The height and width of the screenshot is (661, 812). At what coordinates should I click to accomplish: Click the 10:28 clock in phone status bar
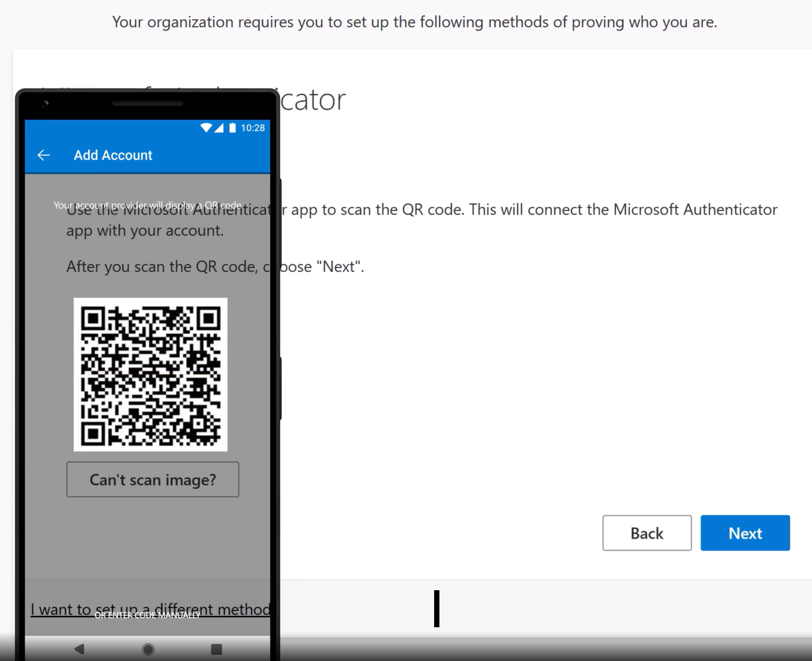tap(252, 128)
